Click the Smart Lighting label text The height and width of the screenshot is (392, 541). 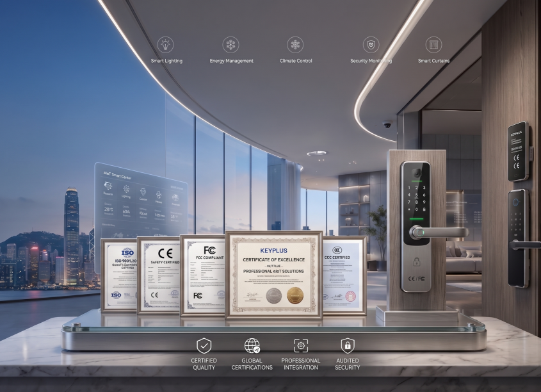click(166, 61)
